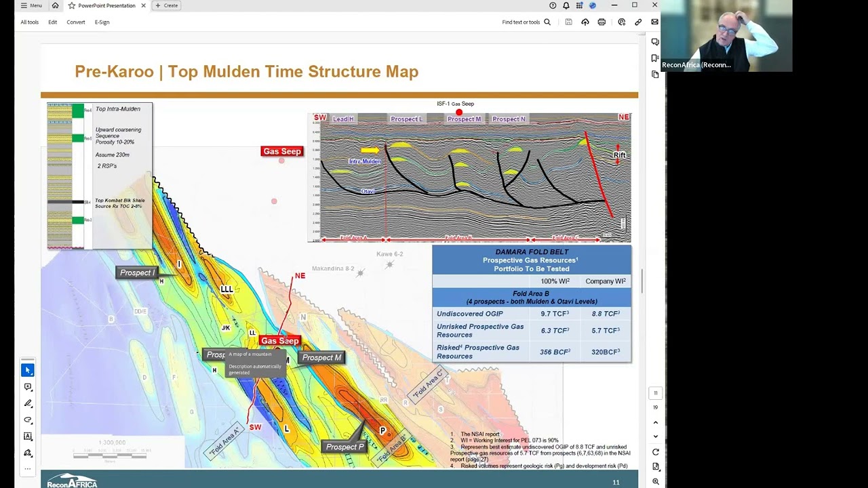Image resolution: width=868 pixels, height=488 pixels.
Task: Click the Prospect P label on map
Action: tap(344, 447)
